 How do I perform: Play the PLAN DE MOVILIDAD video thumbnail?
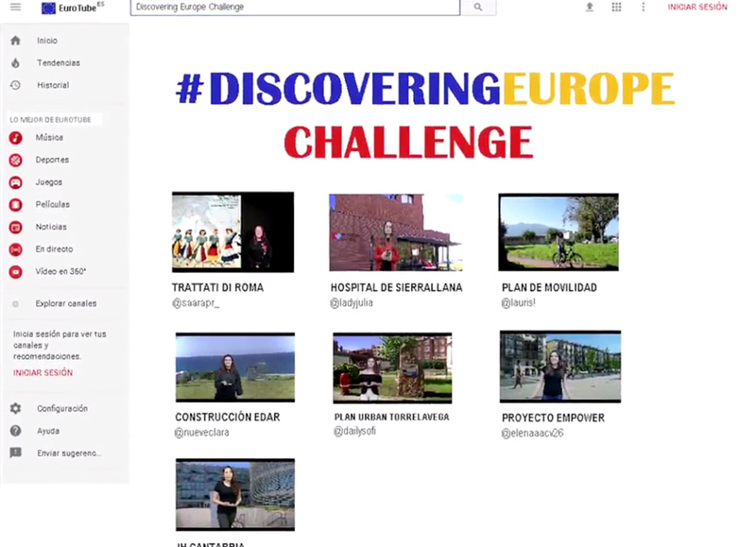[558, 232]
